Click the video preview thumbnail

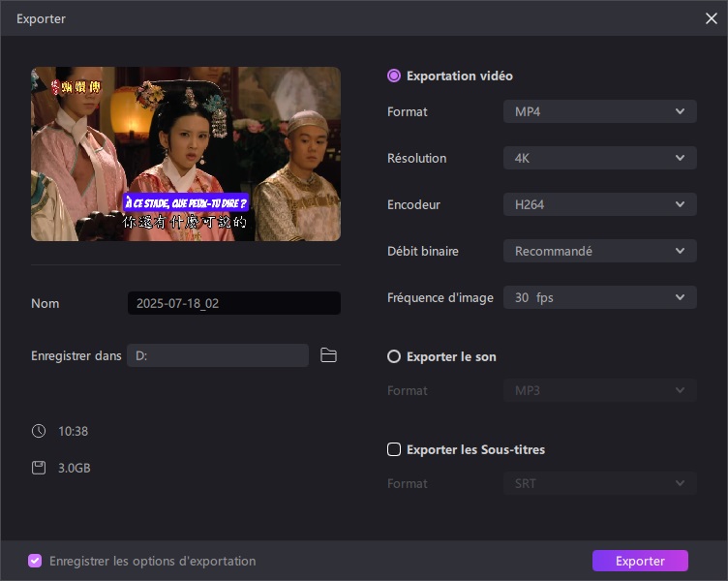186,154
